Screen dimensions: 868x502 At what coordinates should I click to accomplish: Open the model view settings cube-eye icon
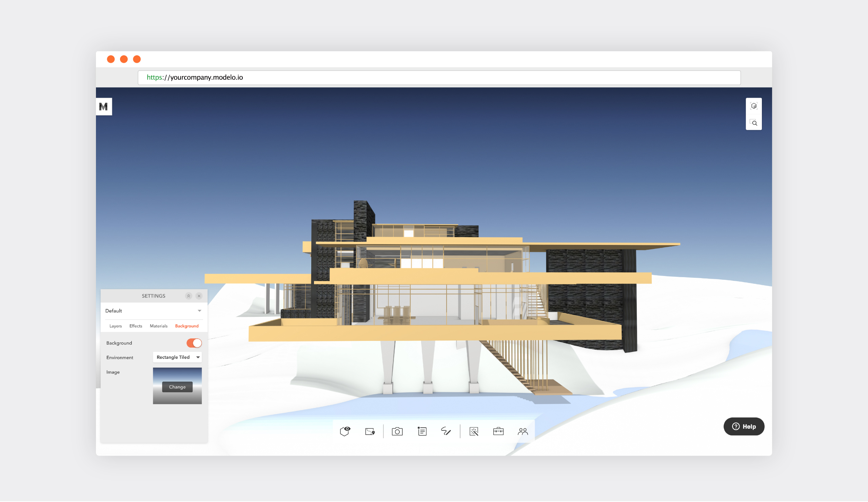coord(345,431)
